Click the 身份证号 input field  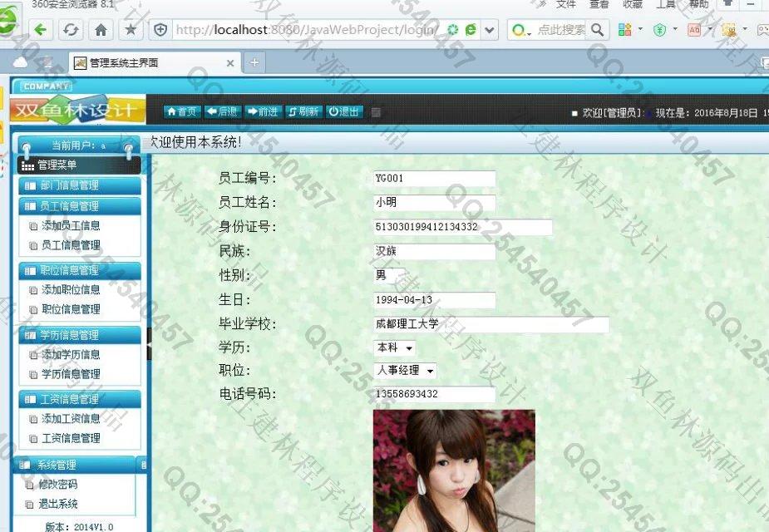click(x=462, y=227)
